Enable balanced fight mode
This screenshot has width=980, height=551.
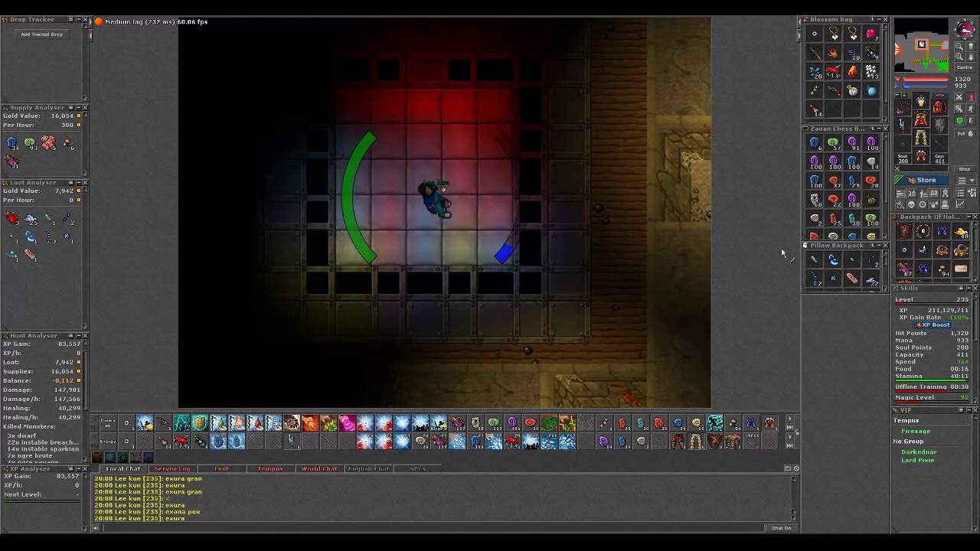(x=959, y=109)
